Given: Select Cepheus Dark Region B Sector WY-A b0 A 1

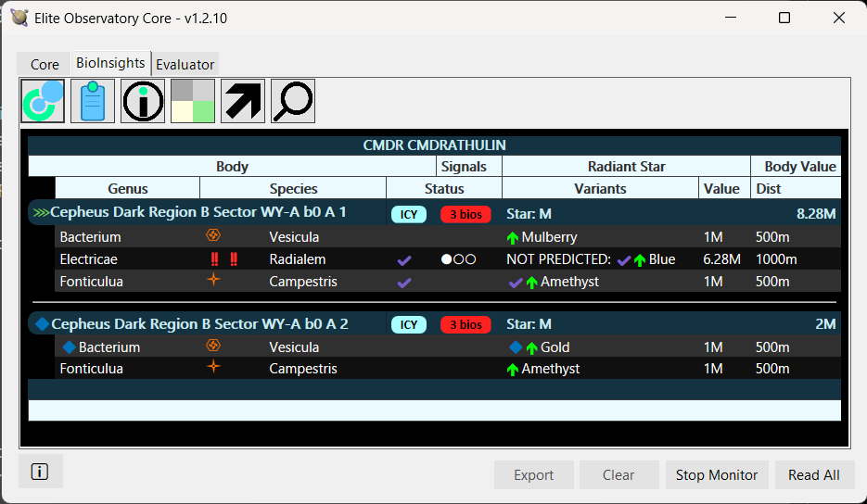Looking at the screenshot, I should pos(198,212).
